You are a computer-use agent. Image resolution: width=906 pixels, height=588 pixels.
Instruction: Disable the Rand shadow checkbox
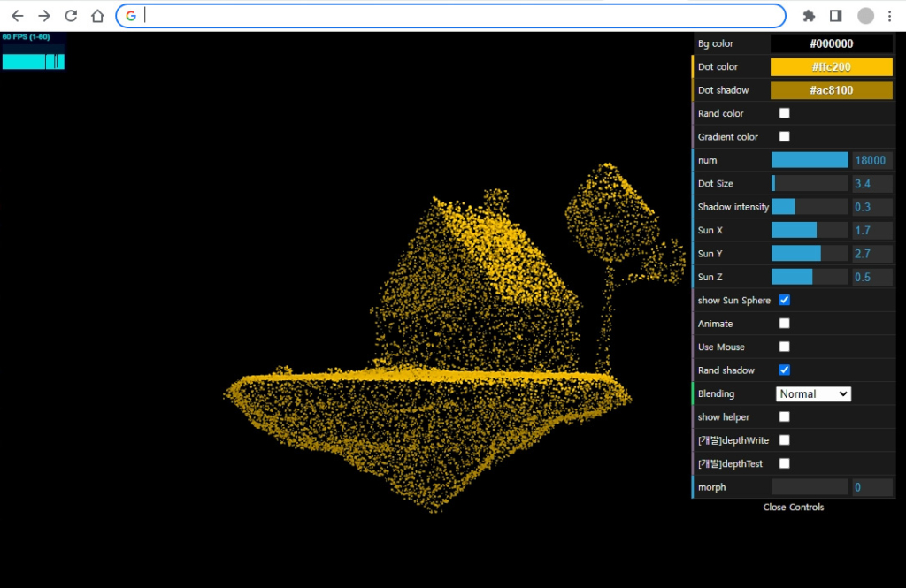click(784, 370)
